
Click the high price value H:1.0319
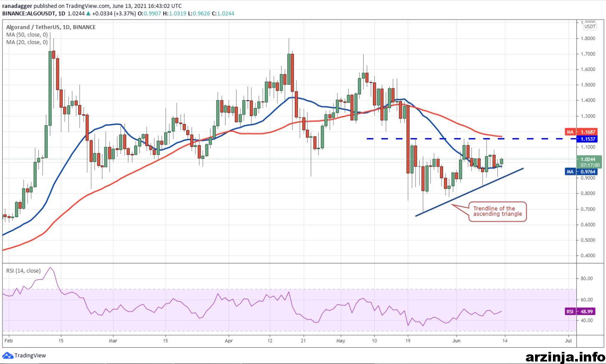[174, 13]
